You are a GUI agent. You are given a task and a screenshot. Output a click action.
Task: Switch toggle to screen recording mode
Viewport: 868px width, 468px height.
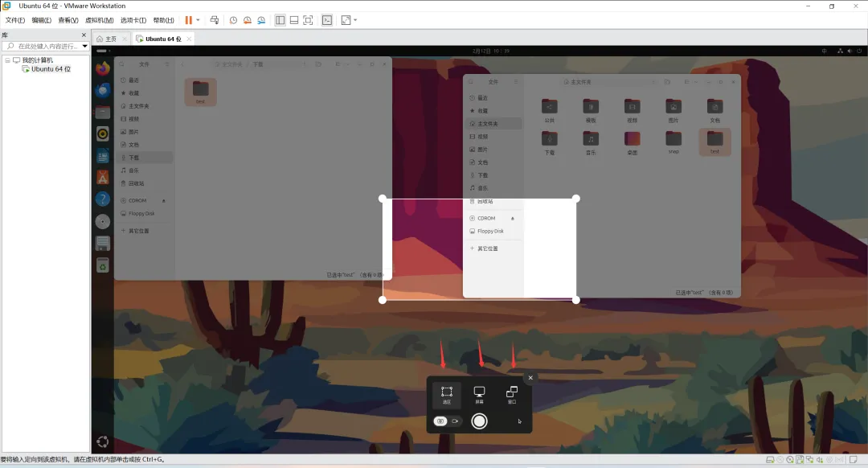coord(455,421)
